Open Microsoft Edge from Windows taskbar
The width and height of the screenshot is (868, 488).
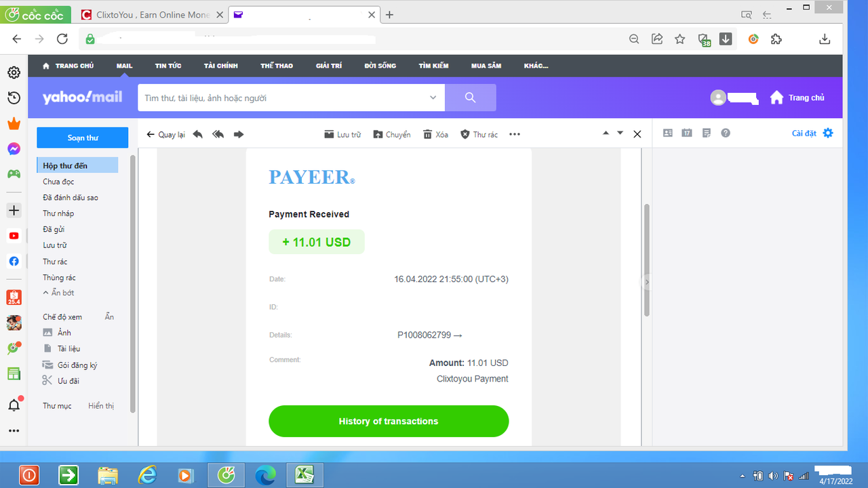tap(266, 475)
